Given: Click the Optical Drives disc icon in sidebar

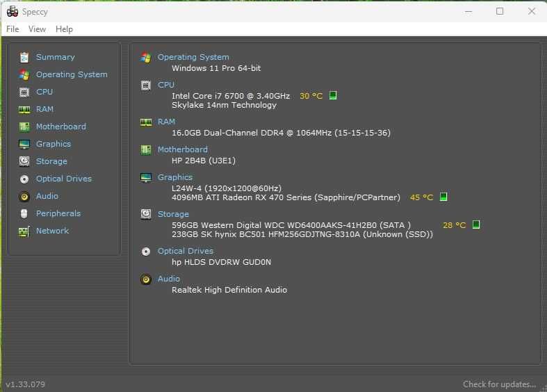Looking at the screenshot, I should pyautogui.click(x=24, y=179).
